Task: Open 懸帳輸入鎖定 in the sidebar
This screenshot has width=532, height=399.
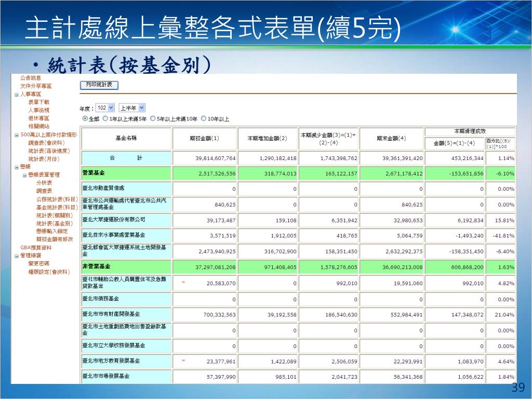Action: point(52,231)
